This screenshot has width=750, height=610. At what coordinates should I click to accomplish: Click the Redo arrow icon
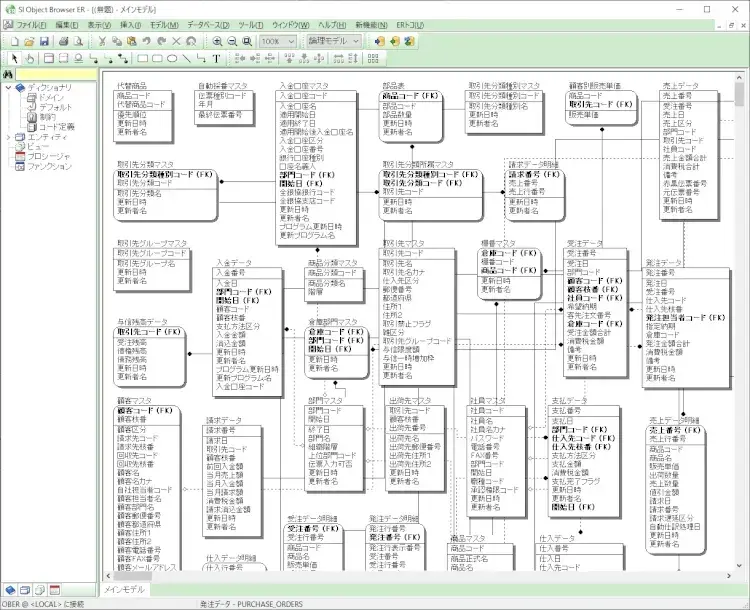(161, 42)
